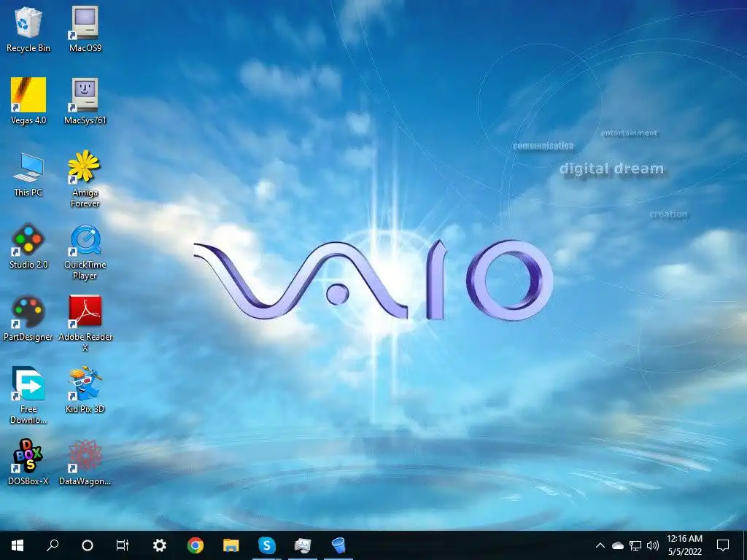Show hidden system tray icons
Screen dimensions: 747x560
click(x=600, y=545)
